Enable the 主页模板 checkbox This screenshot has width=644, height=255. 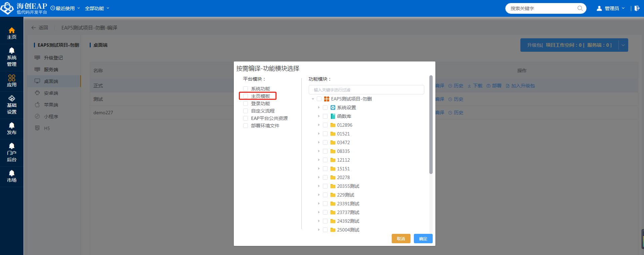246,96
